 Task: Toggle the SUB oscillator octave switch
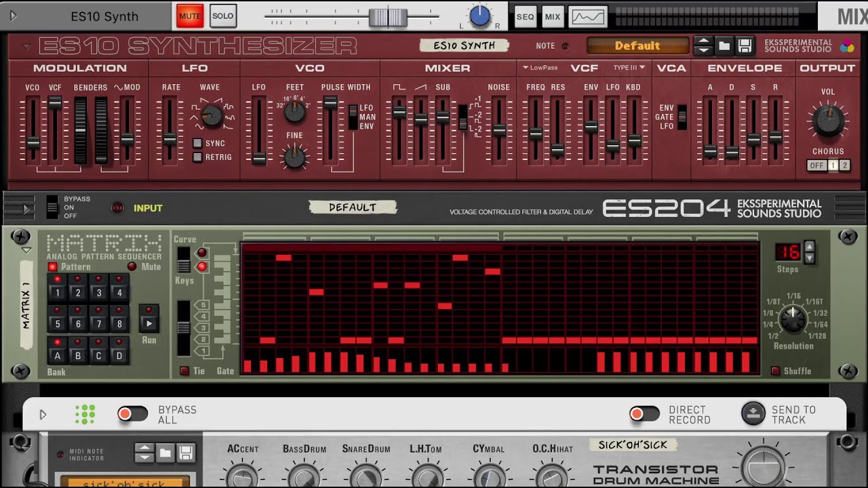coord(462,117)
